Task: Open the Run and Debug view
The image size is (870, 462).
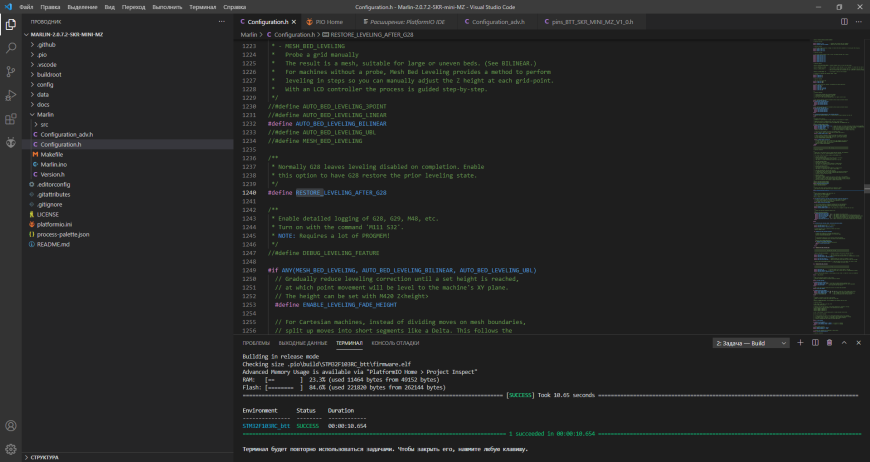Action: [11, 95]
